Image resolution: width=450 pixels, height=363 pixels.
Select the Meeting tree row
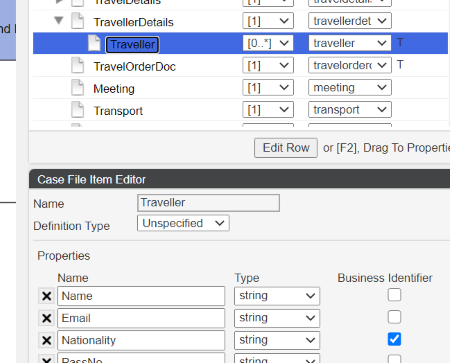point(240,88)
